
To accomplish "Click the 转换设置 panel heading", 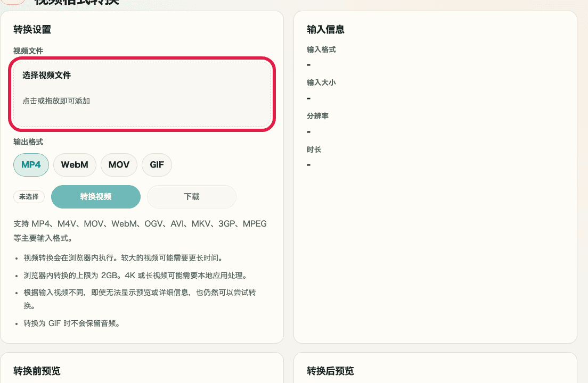I will [32, 30].
